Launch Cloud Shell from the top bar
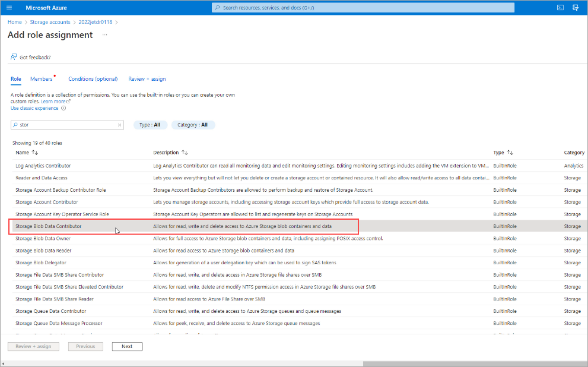Image resolution: width=588 pixels, height=367 pixels. coord(560,8)
